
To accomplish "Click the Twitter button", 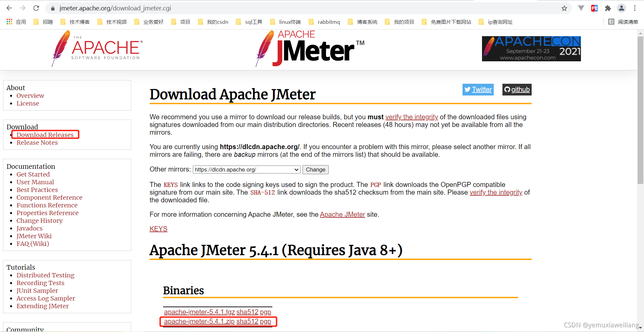I will coord(478,89).
